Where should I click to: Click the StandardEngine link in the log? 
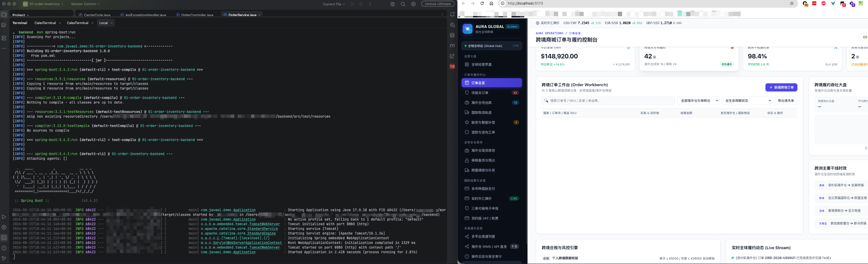click(x=261, y=234)
